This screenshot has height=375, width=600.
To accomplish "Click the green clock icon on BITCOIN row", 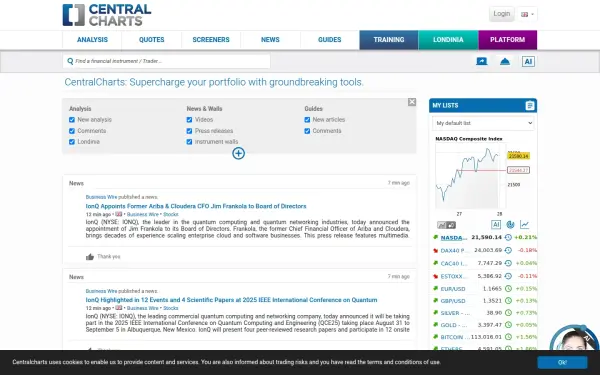I will click(508, 337).
